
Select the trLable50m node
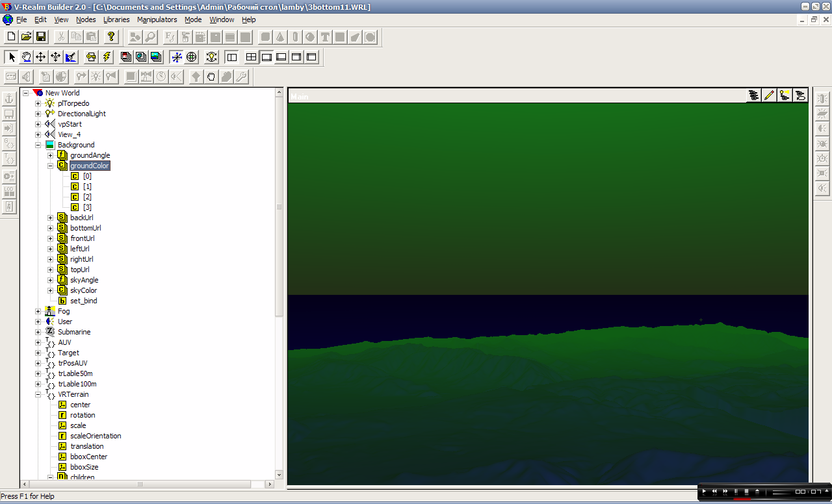[75, 373]
